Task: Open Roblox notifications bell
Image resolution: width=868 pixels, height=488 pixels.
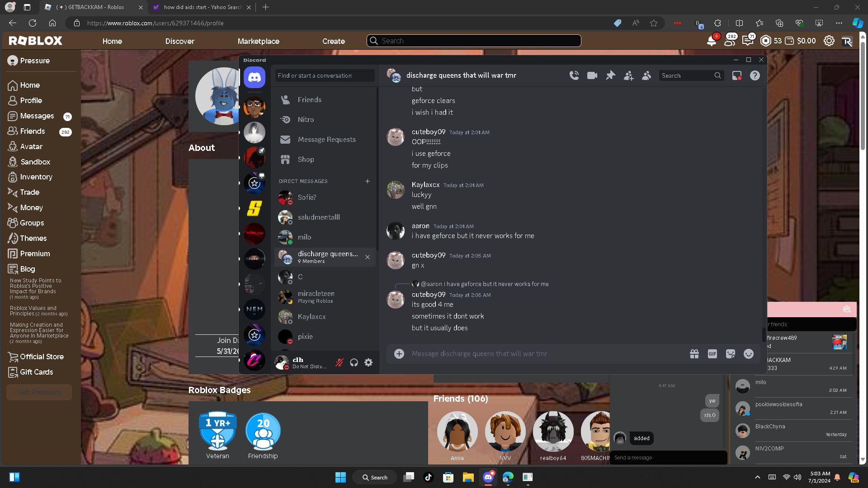Action: pos(712,41)
